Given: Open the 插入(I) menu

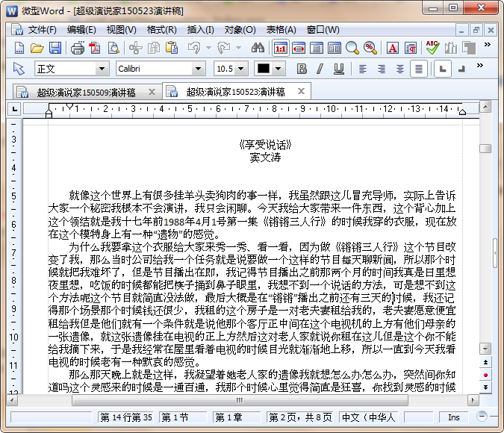Looking at the screenshot, I should click(201, 30).
